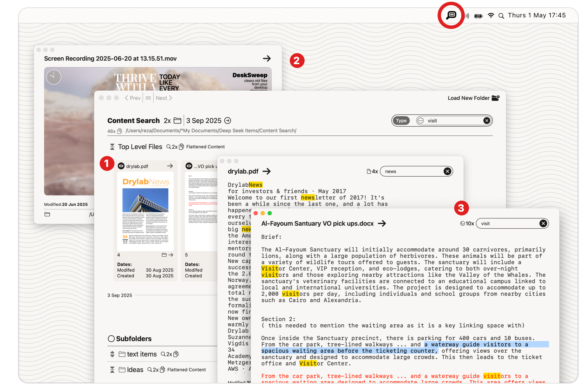Collapse the Ideas subfolder row
This screenshot has width=588, height=390.
coord(112,370)
